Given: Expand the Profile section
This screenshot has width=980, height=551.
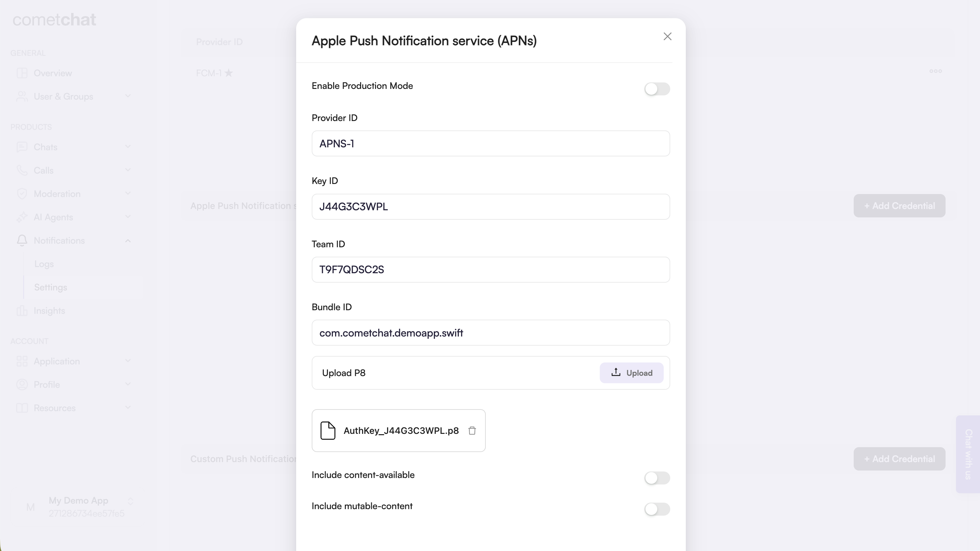Looking at the screenshot, I should click(128, 384).
